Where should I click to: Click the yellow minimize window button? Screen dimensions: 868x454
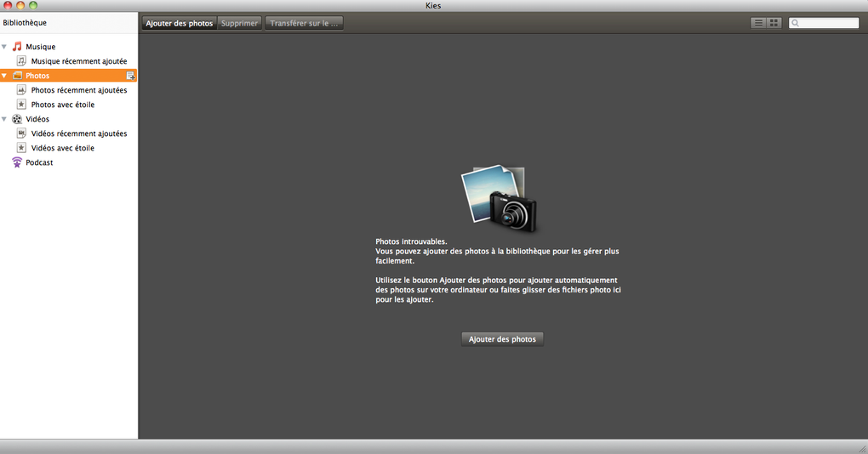(x=20, y=6)
